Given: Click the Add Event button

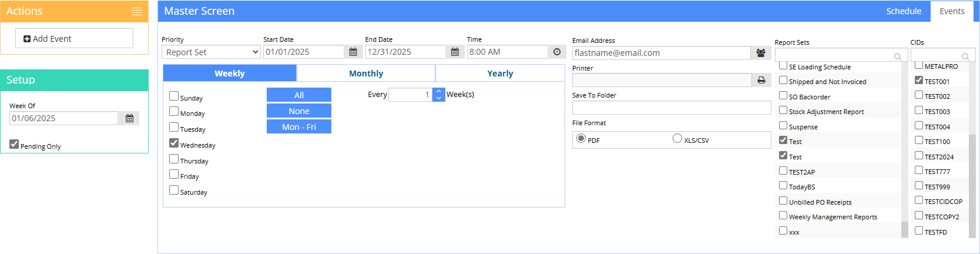Looking at the screenshot, I should (x=75, y=38).
